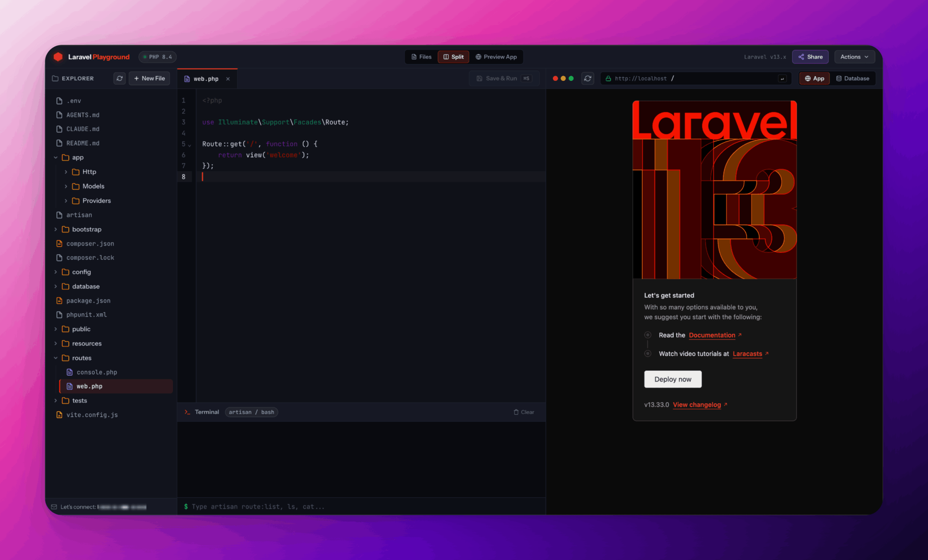Image resolution: width=928 pixels, height=560 pixels.
Task: Open the Actions dropdown menu
Action: [x=854, y=57]
